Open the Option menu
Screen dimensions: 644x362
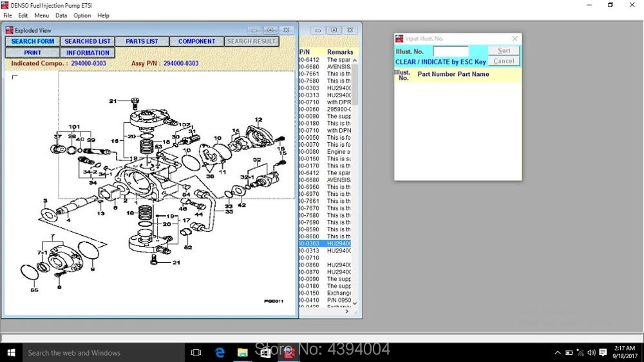[x=82, y=15]
